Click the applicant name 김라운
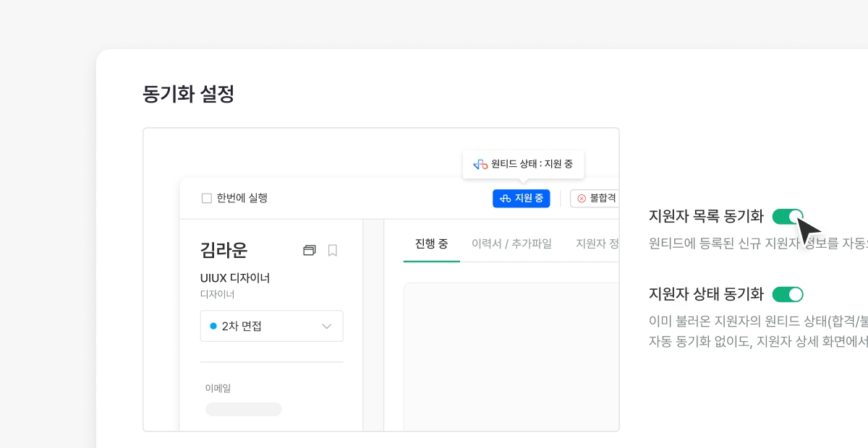Viewport: 868px width, 448px height. coord(224,250)
